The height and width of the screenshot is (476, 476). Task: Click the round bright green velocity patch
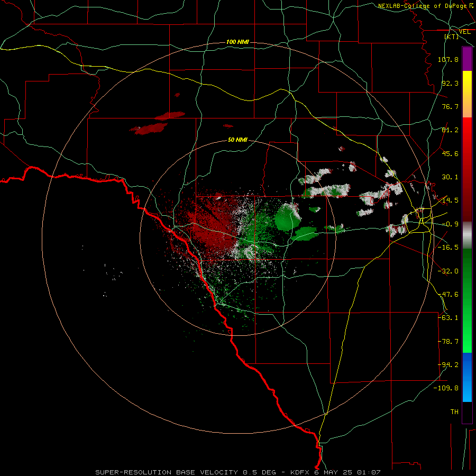click(288, 217)
